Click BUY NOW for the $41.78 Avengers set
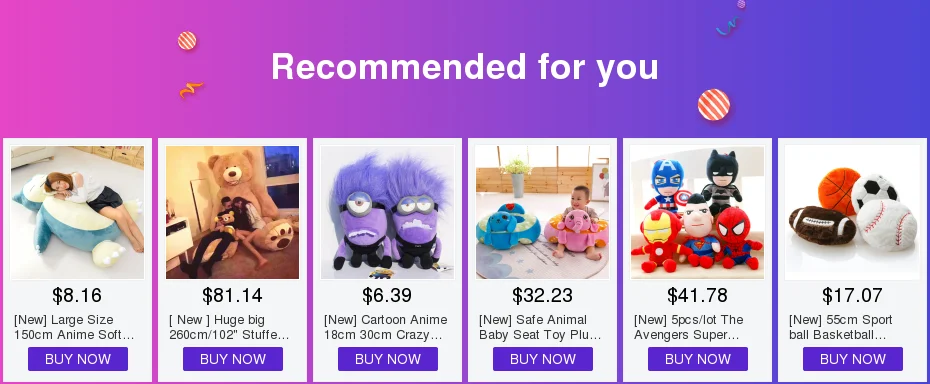The height and width of the screenshot is (384, 930). click(x=698, y=359)
